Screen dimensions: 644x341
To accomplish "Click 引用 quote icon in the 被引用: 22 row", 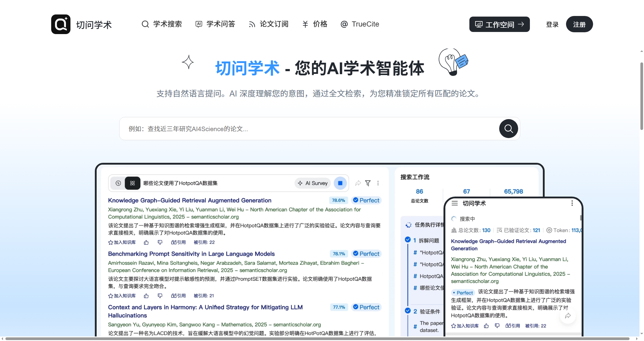I will coord(178,242).
